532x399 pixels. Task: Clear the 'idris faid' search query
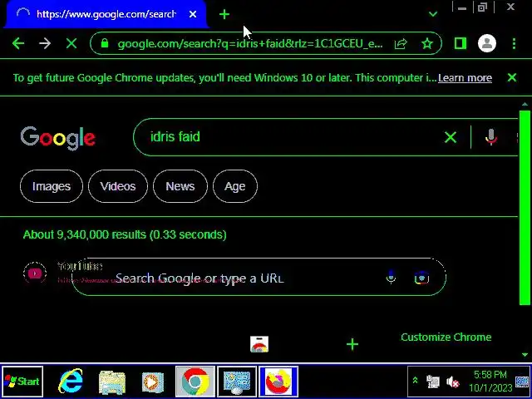[x=451, y=137]
